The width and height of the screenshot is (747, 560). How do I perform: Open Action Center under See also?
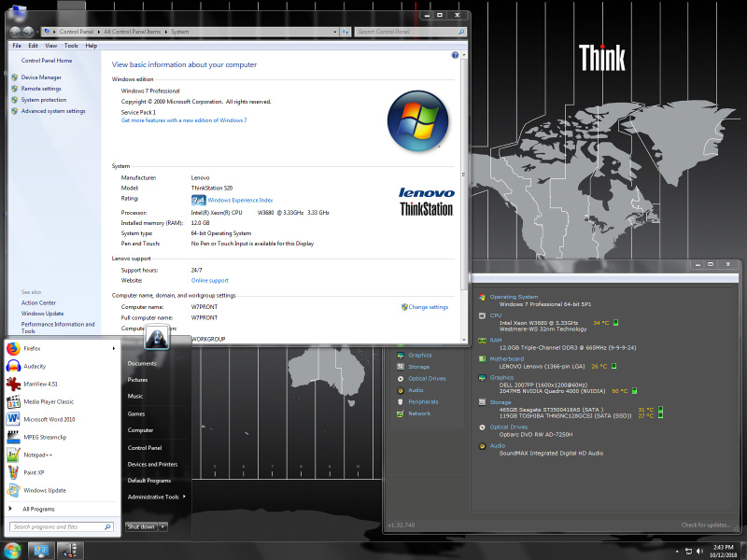point(38,302)
